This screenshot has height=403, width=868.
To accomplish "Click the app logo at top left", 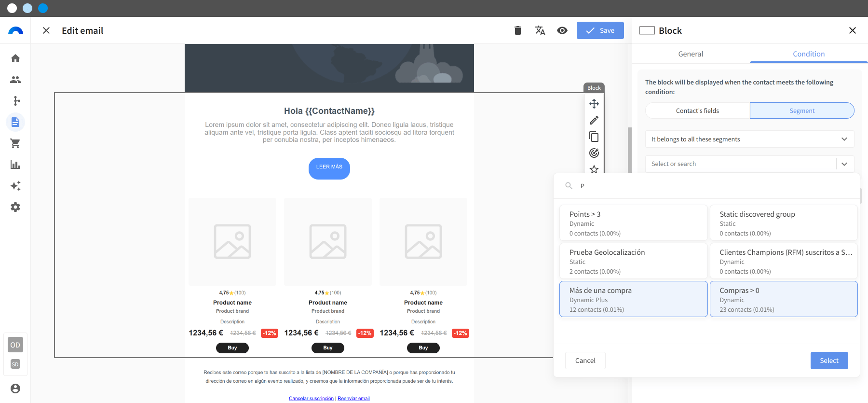I will (15, 30).
